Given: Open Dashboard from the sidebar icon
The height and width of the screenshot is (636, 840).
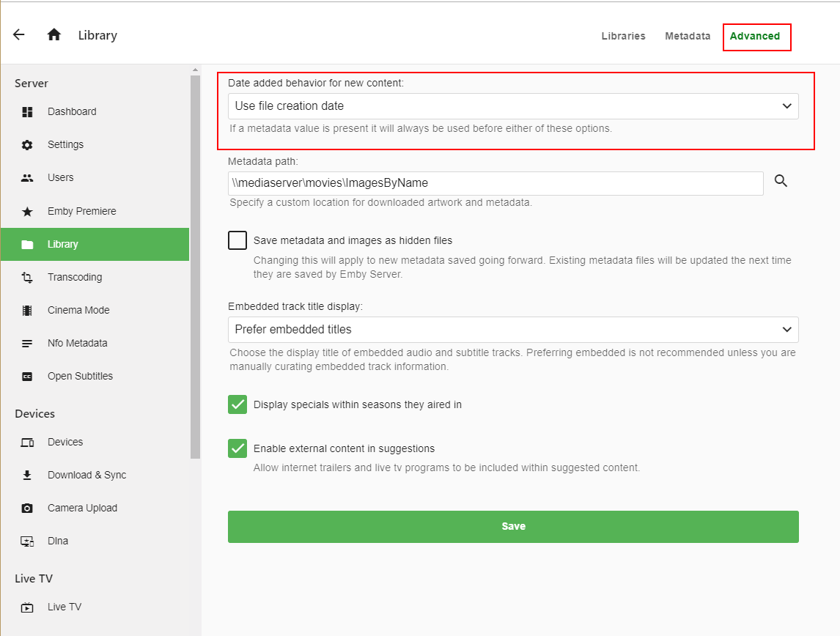Looking at the screenshot, I should click(x=27, y=112).
